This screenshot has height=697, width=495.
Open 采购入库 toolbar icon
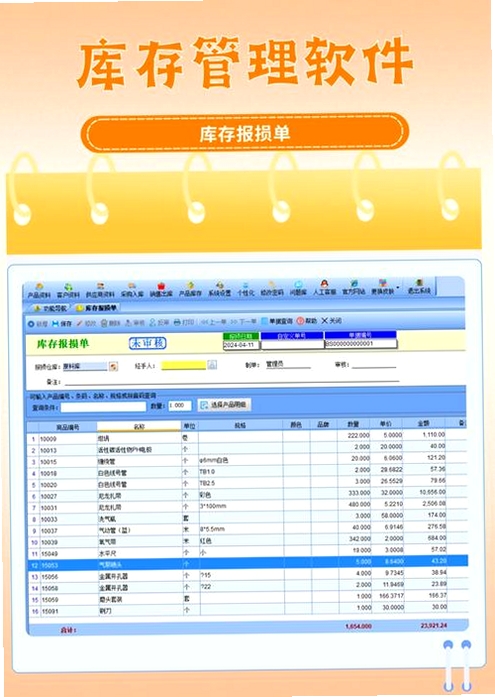tap(132, 290)
